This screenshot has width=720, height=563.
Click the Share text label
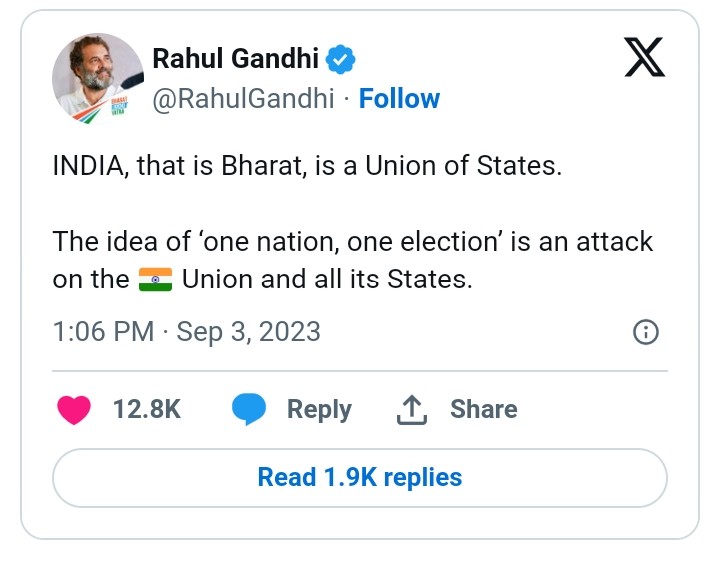[483, 409]
